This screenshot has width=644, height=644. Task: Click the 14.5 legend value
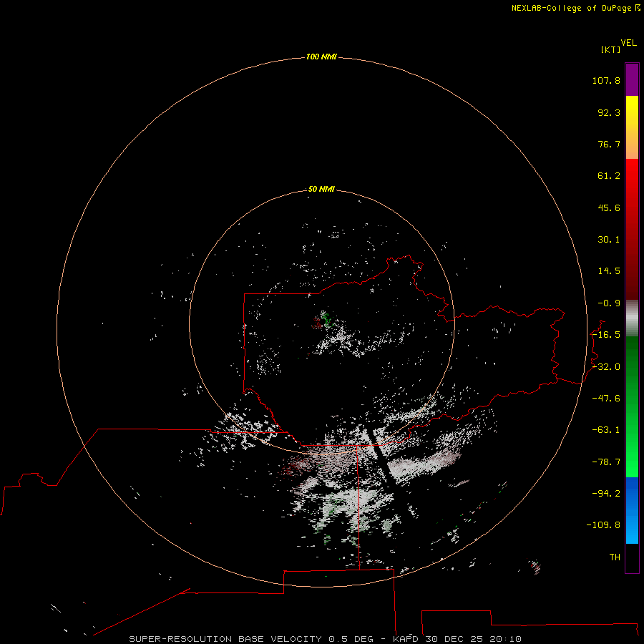pos(609,271)
